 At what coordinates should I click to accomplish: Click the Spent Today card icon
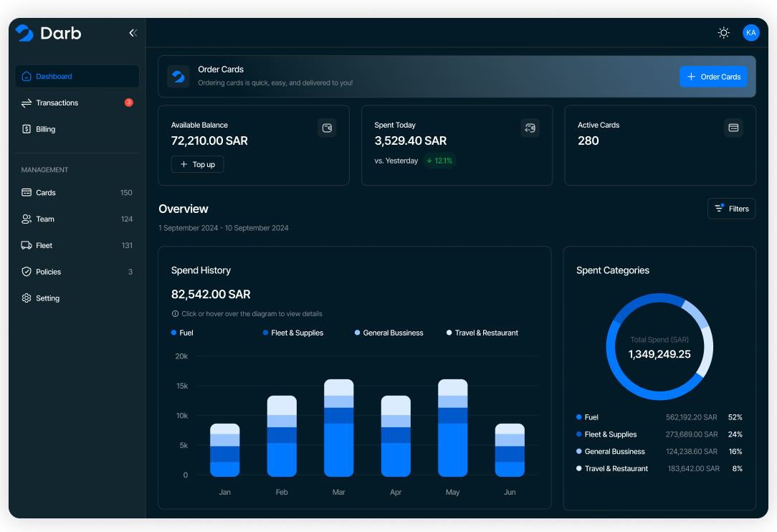530,128
